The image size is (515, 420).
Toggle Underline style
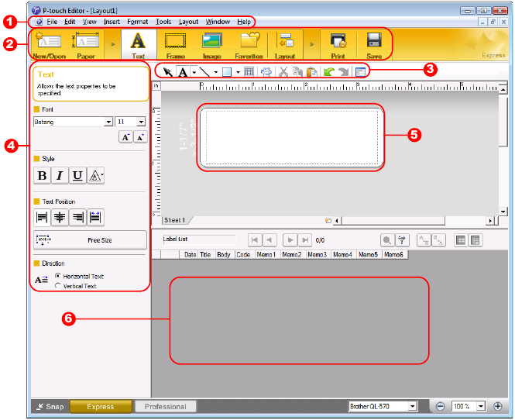(x=77, y=175)
